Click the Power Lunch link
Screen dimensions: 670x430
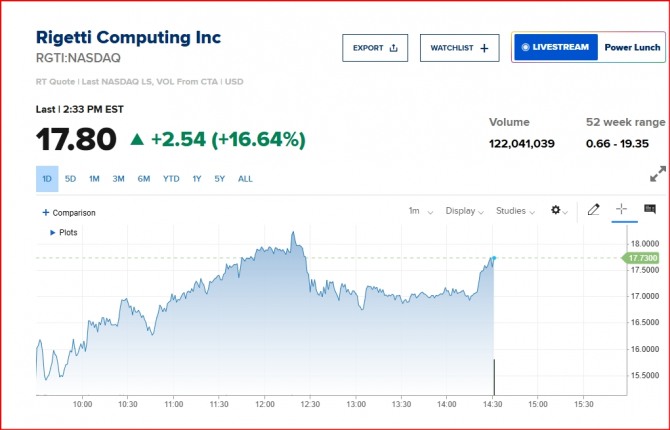click(x=632, y=47)
